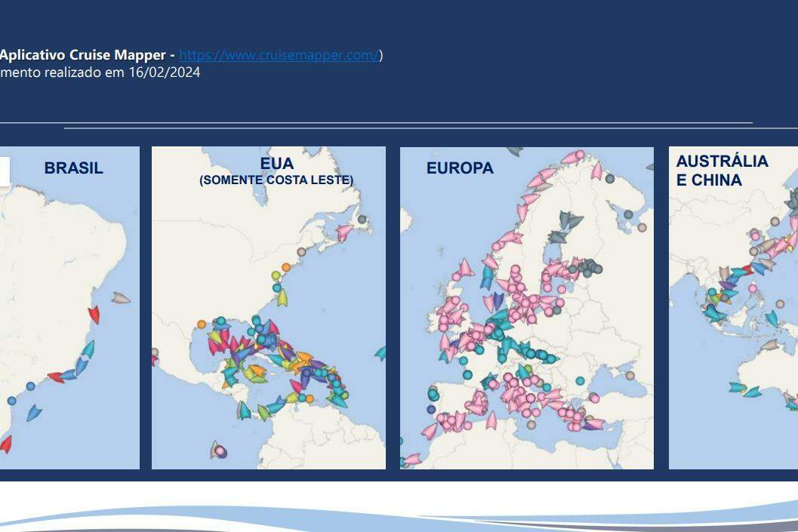Click the gray dot east of the Black Sea
Viewport: 798px width, 532px height.
(x=630, y=375)
